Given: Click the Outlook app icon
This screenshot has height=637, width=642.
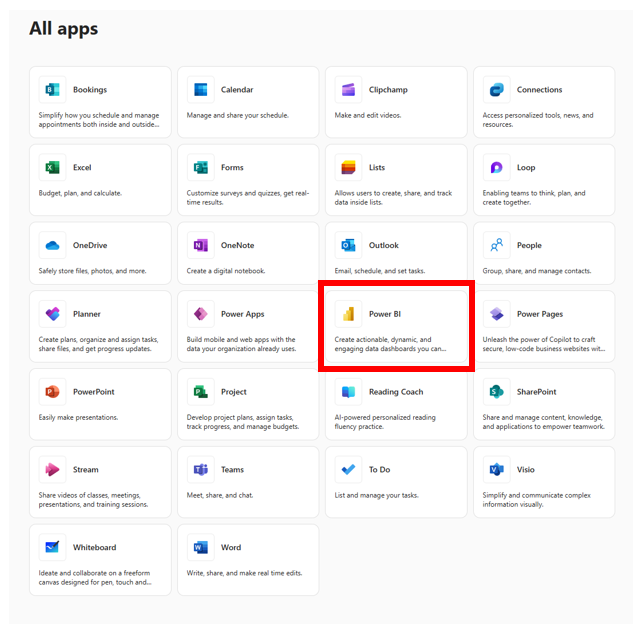Looking at the screenshot, I should tap(348, 245).
